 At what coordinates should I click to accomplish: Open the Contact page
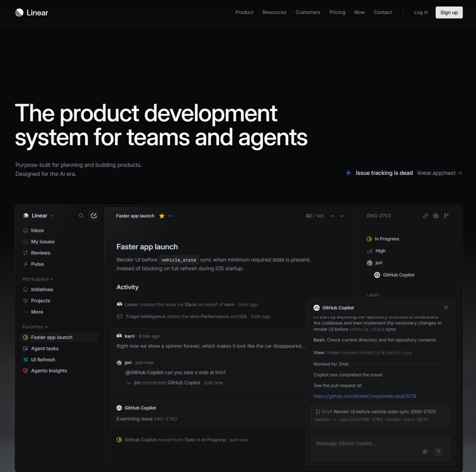383,13
